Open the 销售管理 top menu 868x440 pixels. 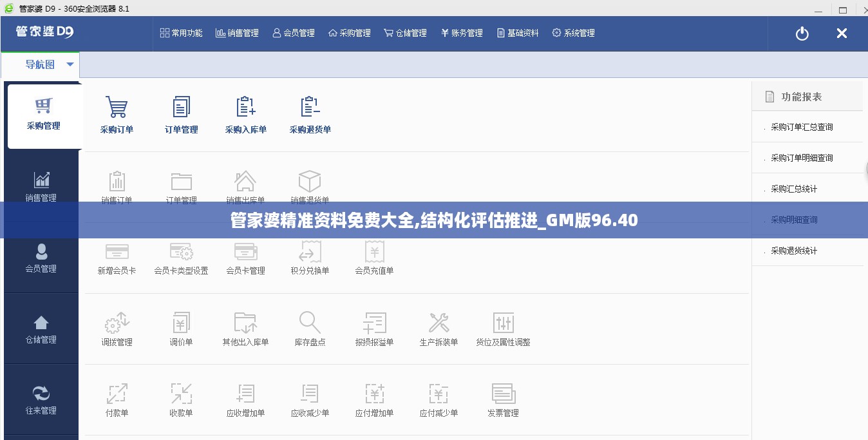[x=237, y=33]
